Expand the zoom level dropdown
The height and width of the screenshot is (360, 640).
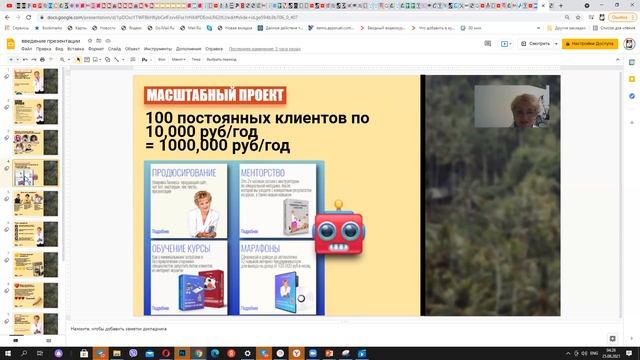(x=68, y=60)
